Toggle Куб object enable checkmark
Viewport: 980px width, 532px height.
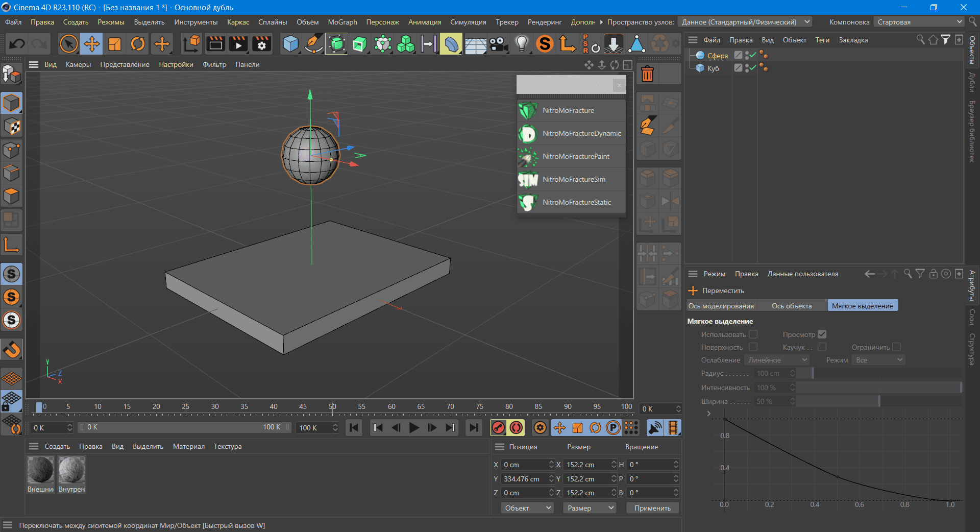pyautogui.click(x=752, y=68)
